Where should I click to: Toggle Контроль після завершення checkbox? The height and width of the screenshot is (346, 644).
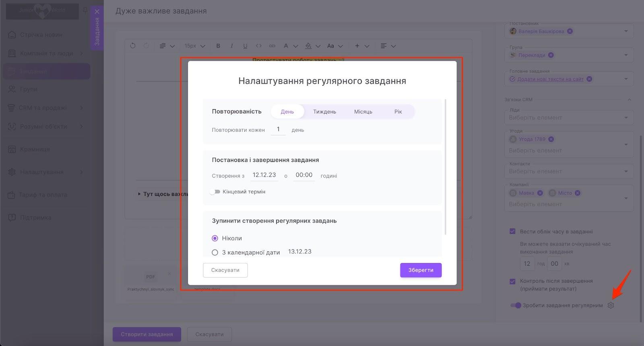tap(512, 282)
